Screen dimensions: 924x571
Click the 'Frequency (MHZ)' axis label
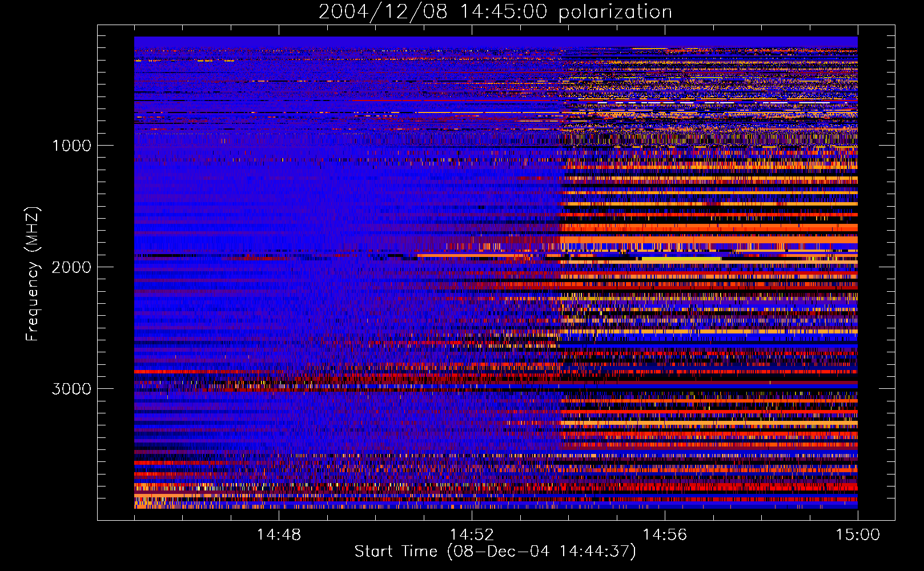33,275
